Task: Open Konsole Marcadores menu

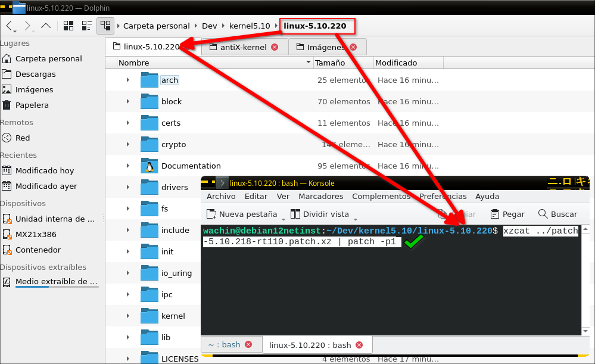Action: pyautogui.click(x=320, y=196)
